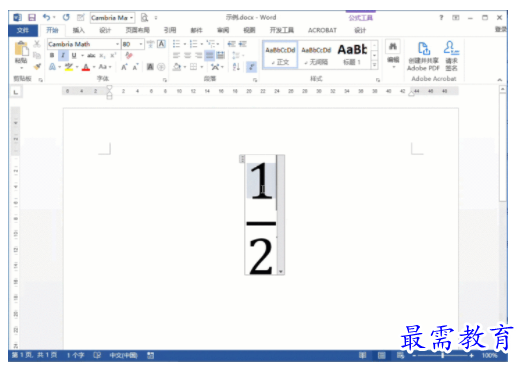Switch to the ACROBAT tab
This screenshot has height=369, width=522.
[322, 30]
